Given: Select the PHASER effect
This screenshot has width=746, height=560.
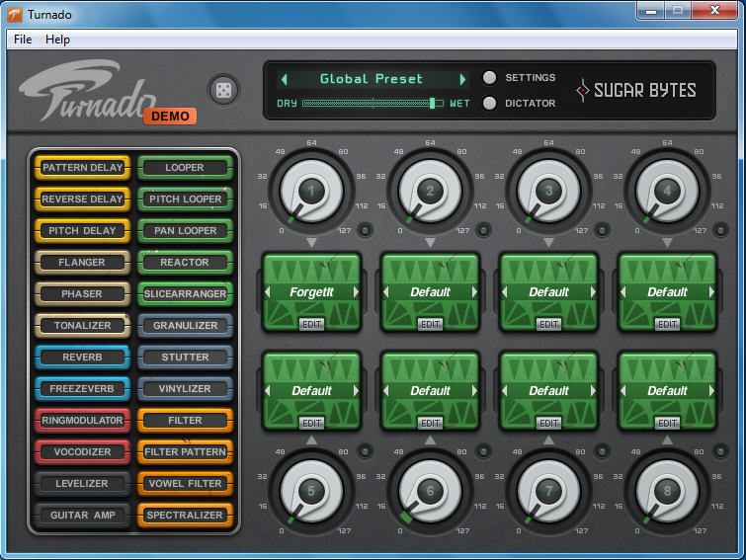Looking at the screenshot, I should [x=82, y=293].
